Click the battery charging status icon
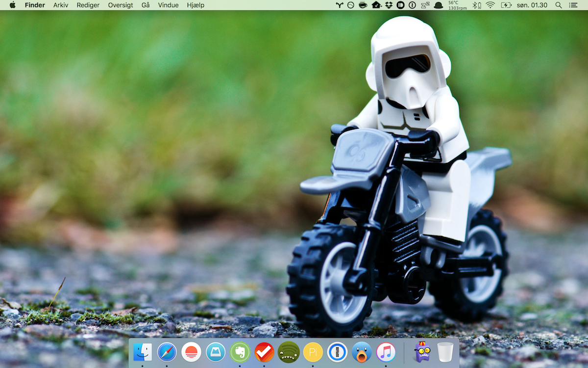 point(506,5)
